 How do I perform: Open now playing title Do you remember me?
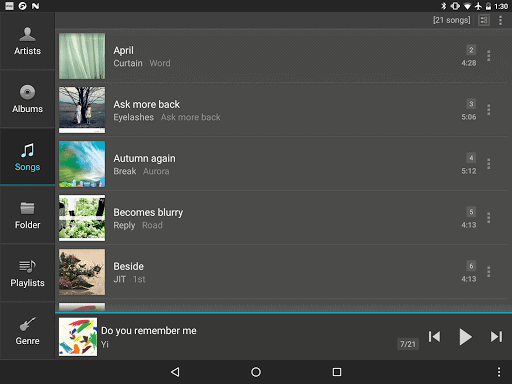tap(149, 331)
